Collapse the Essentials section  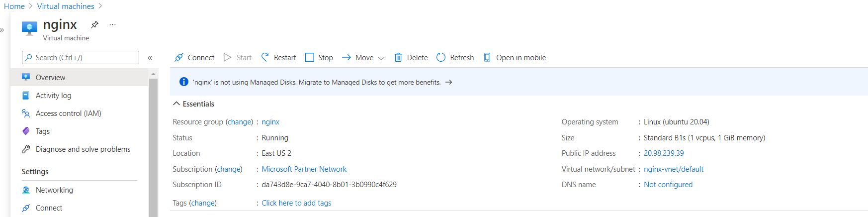176,104
